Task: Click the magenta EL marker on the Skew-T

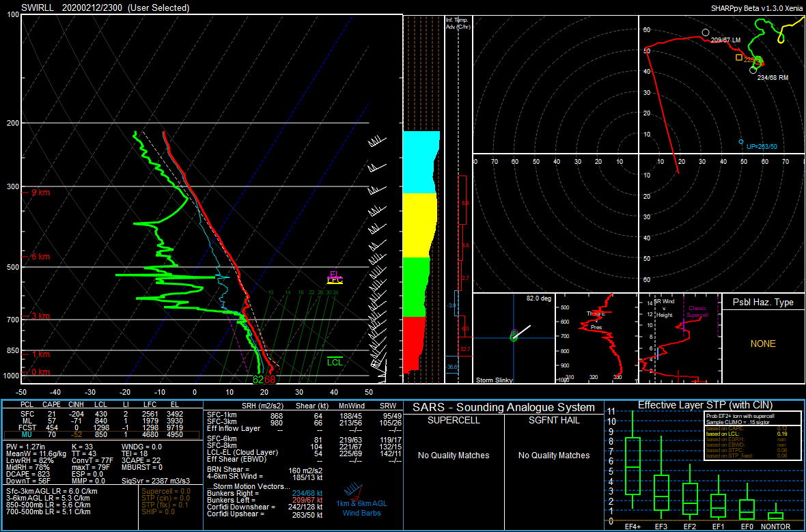Action: coord(335,275)
